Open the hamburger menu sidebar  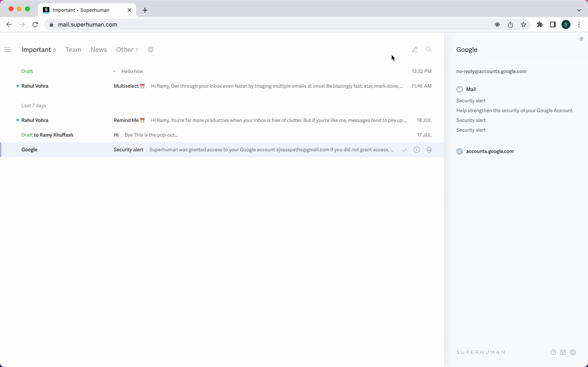[x=8, y=50]
